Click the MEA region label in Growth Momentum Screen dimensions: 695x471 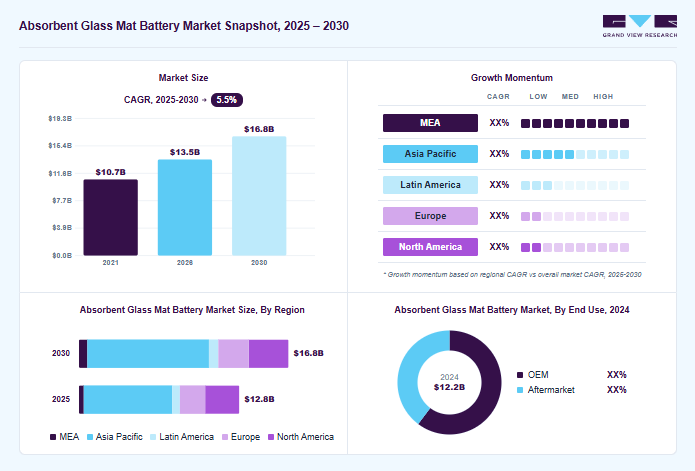tap(430, 123)
